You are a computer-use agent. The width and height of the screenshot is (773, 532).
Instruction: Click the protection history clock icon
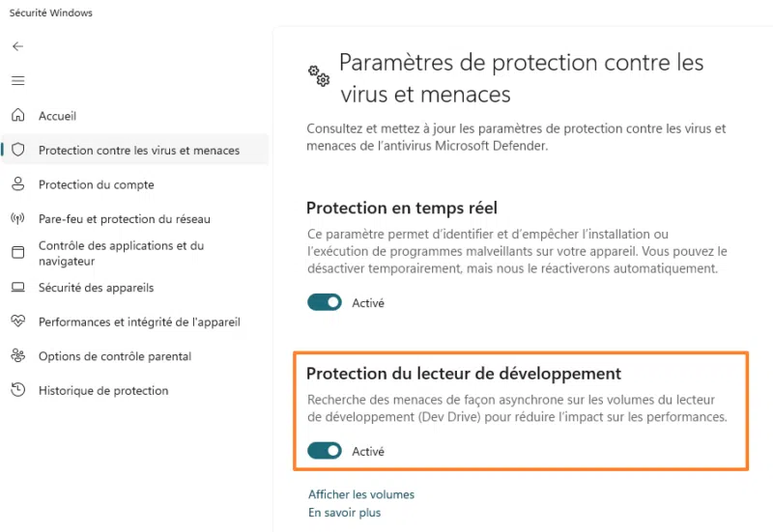tap(17, 391)
